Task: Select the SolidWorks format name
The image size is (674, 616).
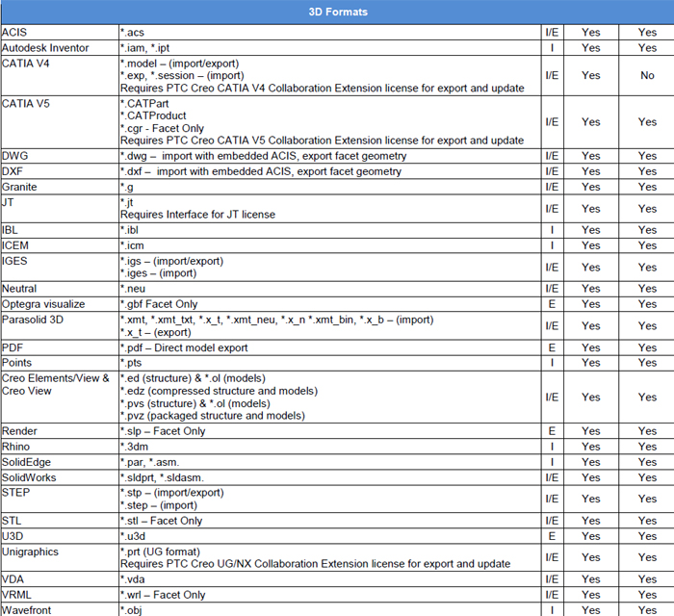Action: pyautogui.click(x=29, y=477)
